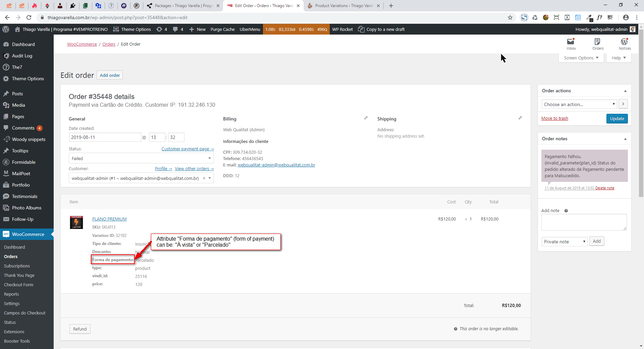Open the updates icon showing 4

pyautogui.click(x=162, y=29)
